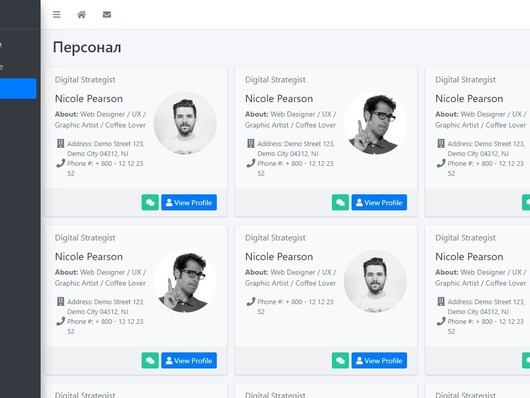Open the envelope messages icon in the navbar
530x398 pixels.
pos(107,15)
